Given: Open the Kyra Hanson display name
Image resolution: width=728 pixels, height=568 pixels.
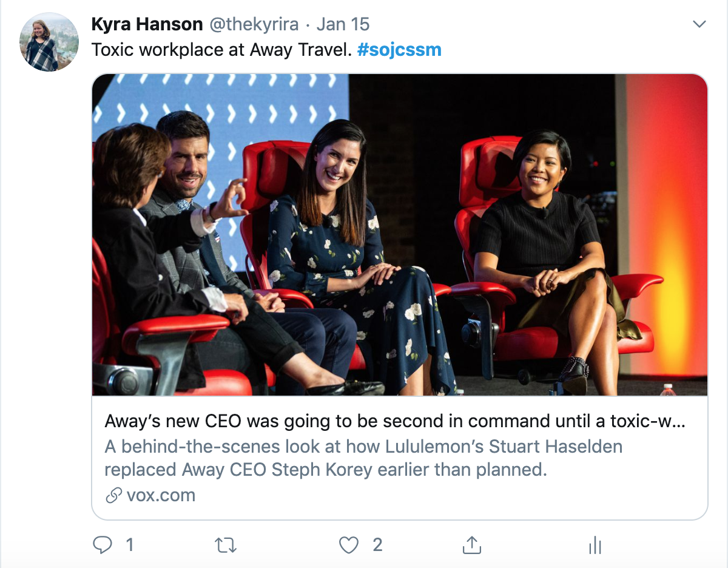Looking at the screenshot, I should coord(147,25).
